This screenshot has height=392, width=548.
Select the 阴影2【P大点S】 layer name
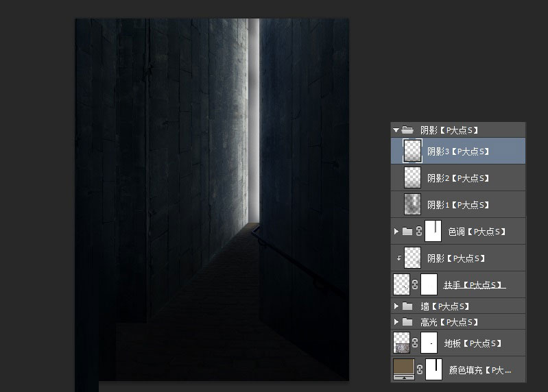pyautogui.click(x=458, y=178)
